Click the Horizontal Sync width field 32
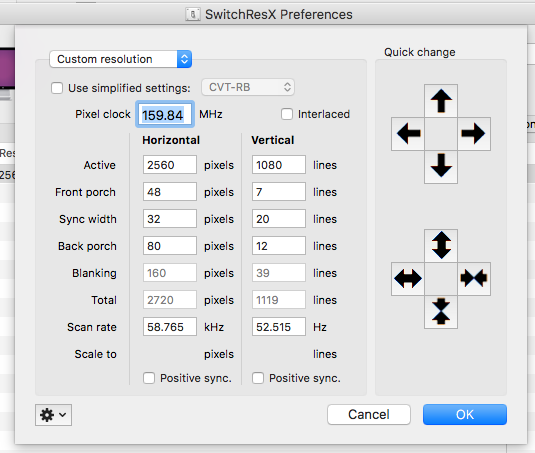535x453 pixels. pyautogui.click(x=170, y=219)
